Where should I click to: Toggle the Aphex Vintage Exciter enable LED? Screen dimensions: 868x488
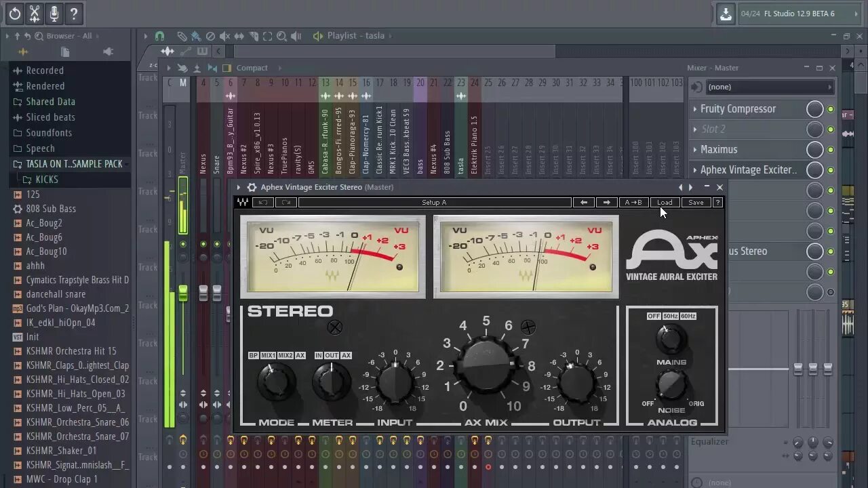[830, 170]
